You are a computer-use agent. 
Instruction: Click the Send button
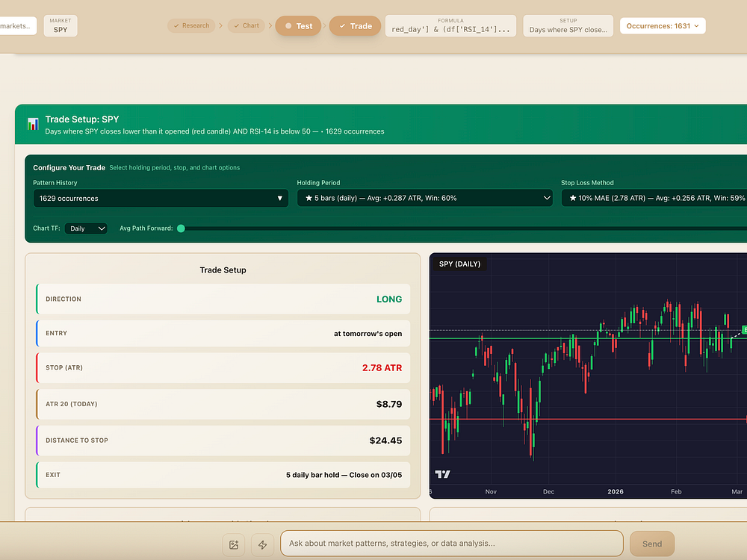(x=652, y=544)
